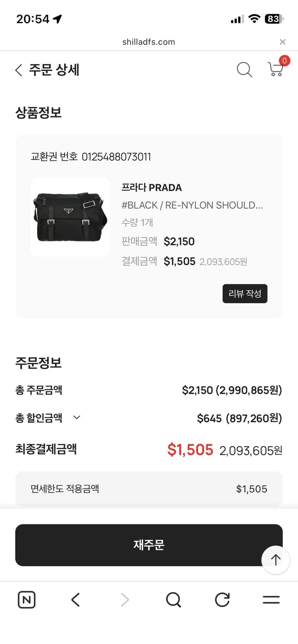Tap the 리뷰 작성 review button
Screen dimensions: 298x644
point(245,294)
